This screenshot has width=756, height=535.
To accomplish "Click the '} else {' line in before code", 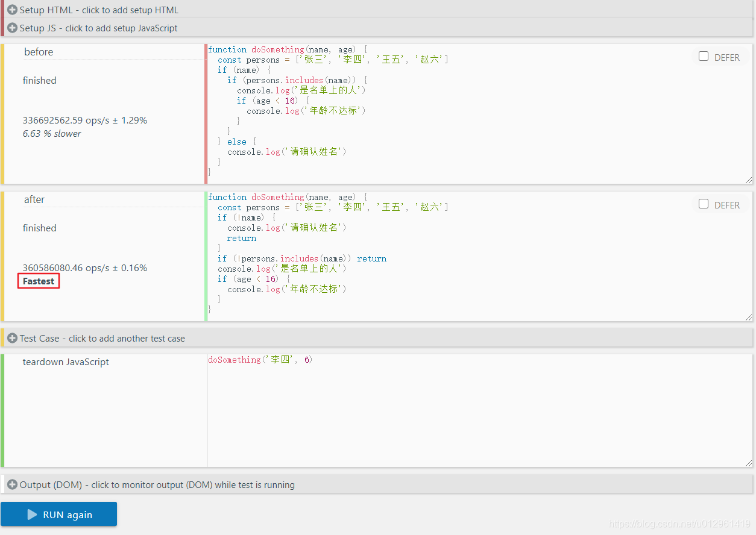I will click(237, 142).
